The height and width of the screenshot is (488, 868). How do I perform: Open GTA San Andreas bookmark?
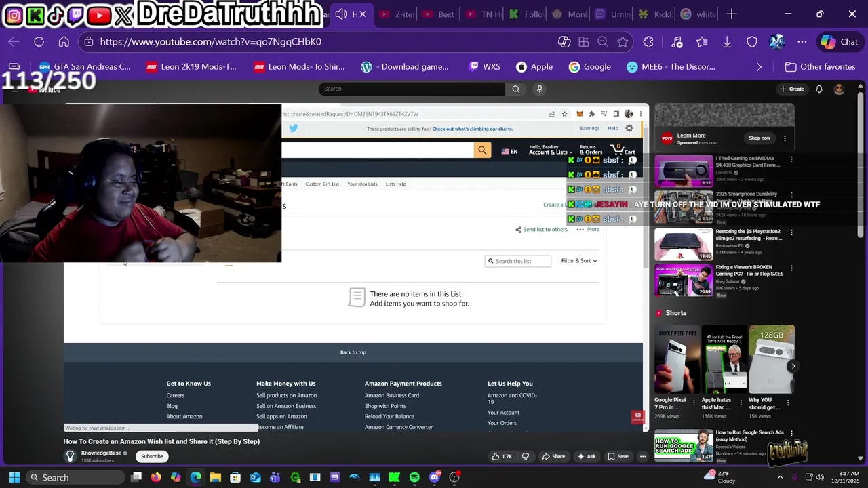(x=85, y=67)
